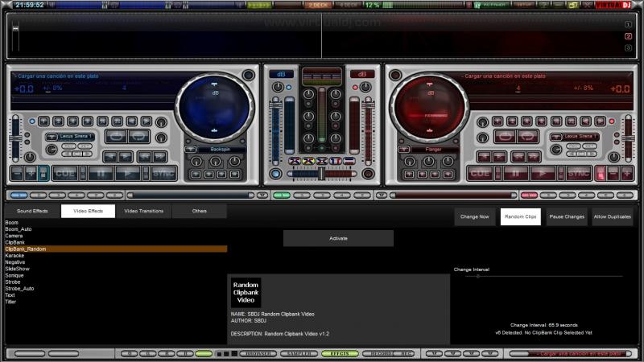Toggle the left deck blue LED indicator
The width and height of the screenshot is (644, 362).
(32, 121)
